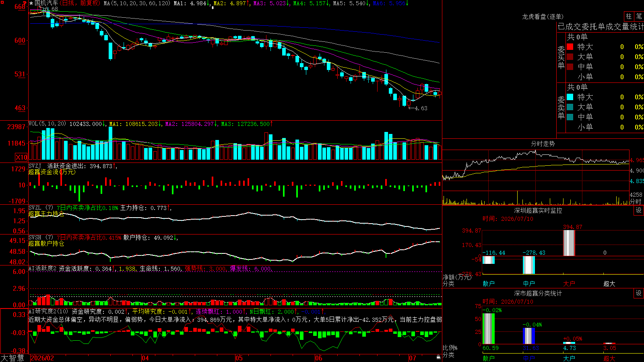Click the 笔 tick view button
644x362 pixels.
coord(639,16)
